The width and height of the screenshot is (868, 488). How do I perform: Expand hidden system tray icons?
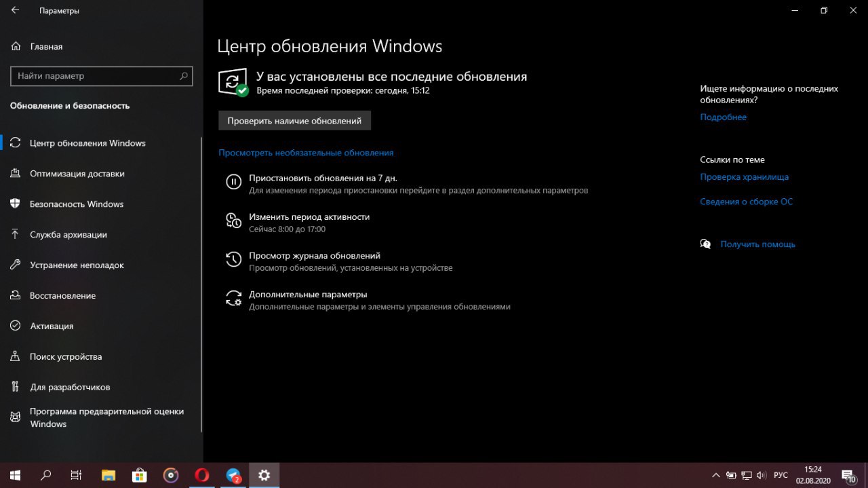click(715, 475)
